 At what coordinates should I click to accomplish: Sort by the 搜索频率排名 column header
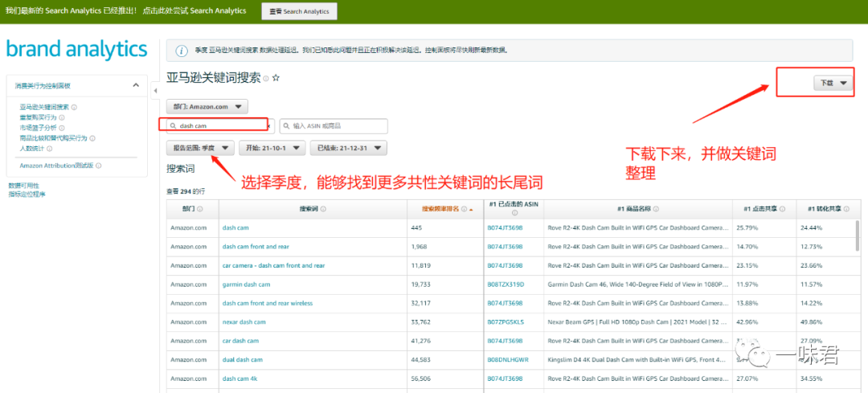[x=440, y=209]
